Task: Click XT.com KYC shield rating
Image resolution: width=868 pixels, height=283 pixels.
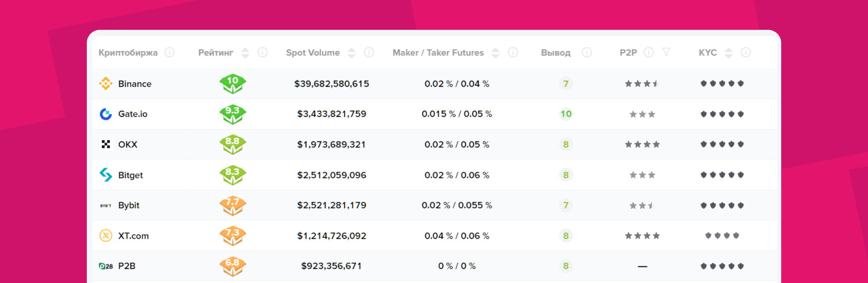Action: click(722, 236)
